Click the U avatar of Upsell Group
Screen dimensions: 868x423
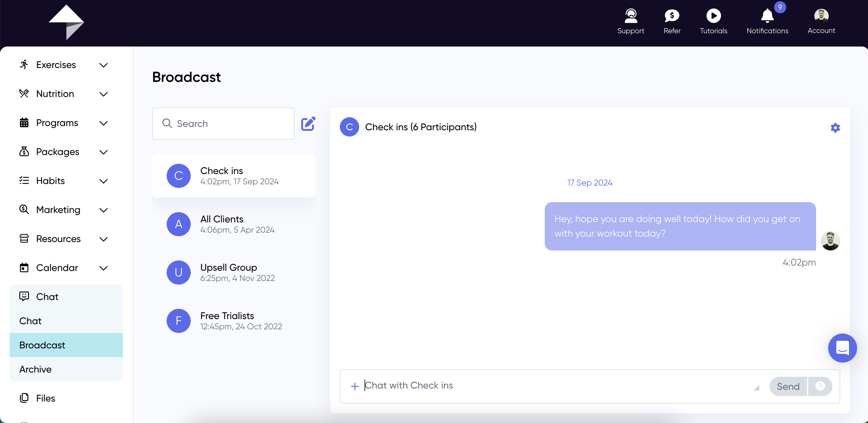[179, 272]
